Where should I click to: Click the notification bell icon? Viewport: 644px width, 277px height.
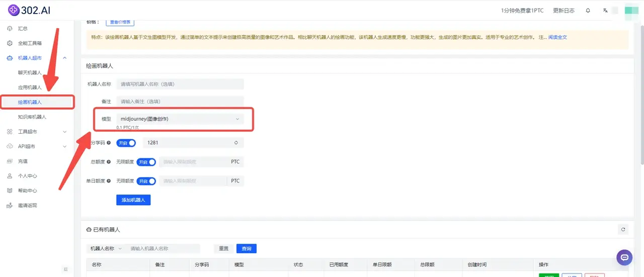[x=588, y=11]
